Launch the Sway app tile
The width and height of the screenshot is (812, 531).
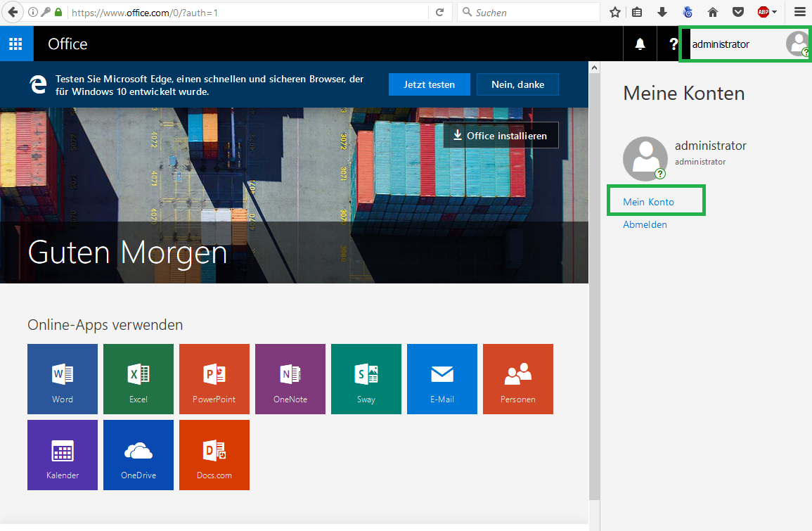tap(366, 379)
